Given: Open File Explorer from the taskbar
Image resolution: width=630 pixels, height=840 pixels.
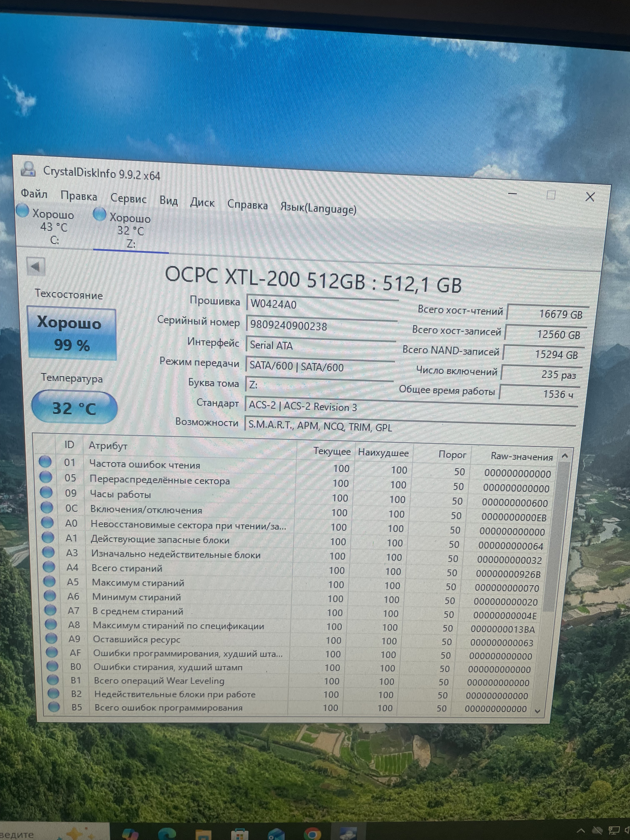Looking at the screenshot, I should (203, 834).
